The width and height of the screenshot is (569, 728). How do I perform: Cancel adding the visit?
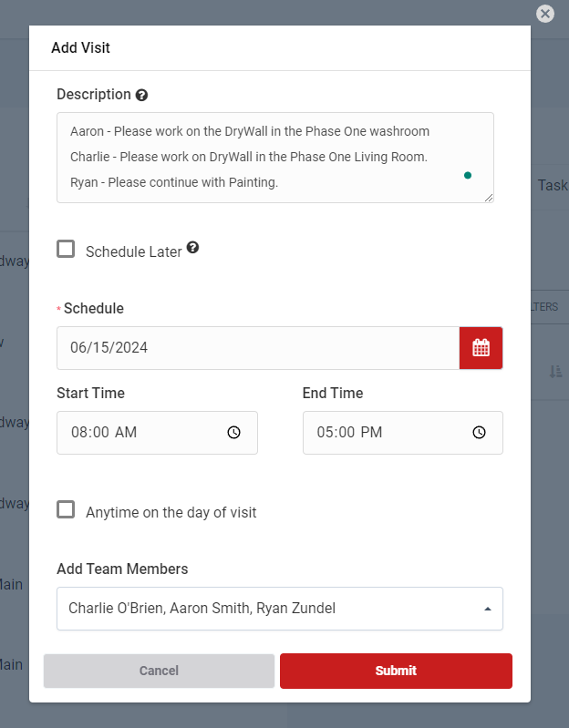click(159, 671)
